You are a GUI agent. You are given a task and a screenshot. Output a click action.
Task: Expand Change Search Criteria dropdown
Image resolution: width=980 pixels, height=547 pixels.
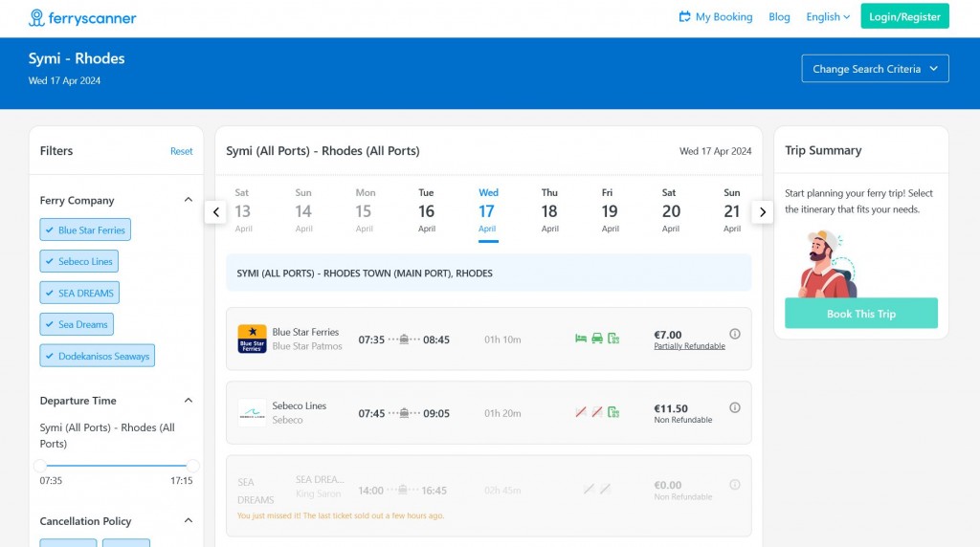click(x=875, y=69)
